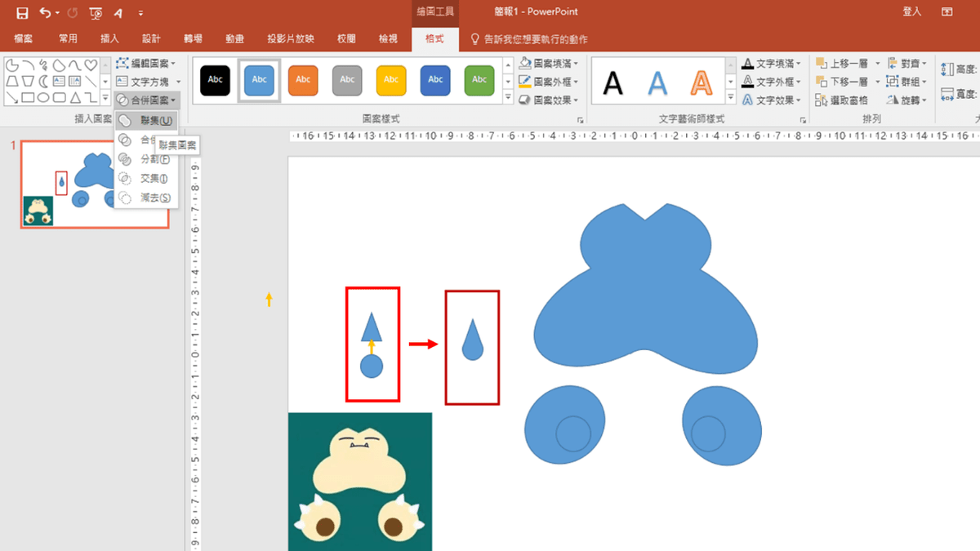Open the 旋轉 rotate dropdown
Screen dimensions: 980x551
tap(907, 100)
